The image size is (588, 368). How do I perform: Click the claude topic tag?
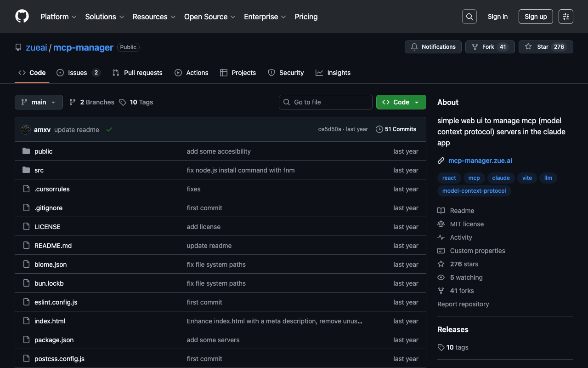(501, 178)
